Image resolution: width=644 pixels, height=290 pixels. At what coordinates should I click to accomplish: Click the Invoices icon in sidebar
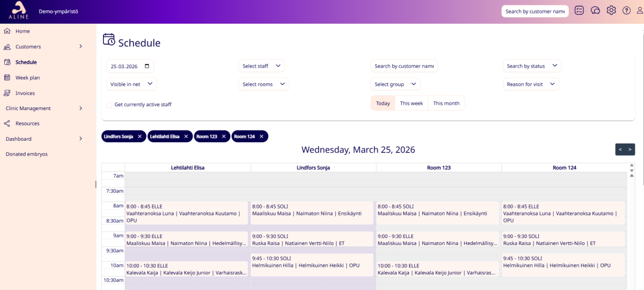click(x=7, y=93)
